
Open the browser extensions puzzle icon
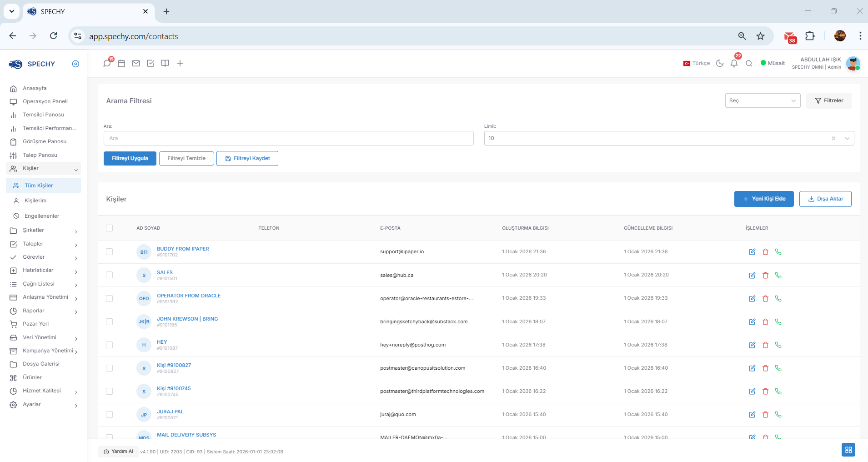point(810,36)
